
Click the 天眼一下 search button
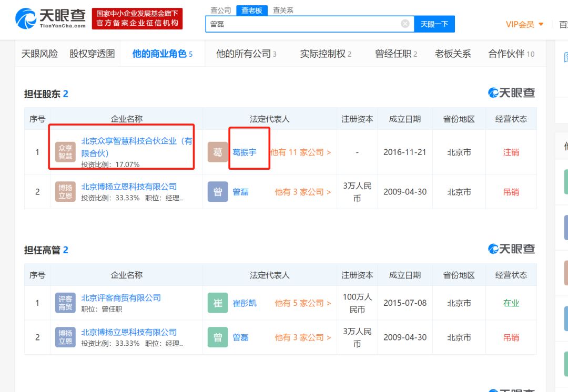[x=434, y=24]
